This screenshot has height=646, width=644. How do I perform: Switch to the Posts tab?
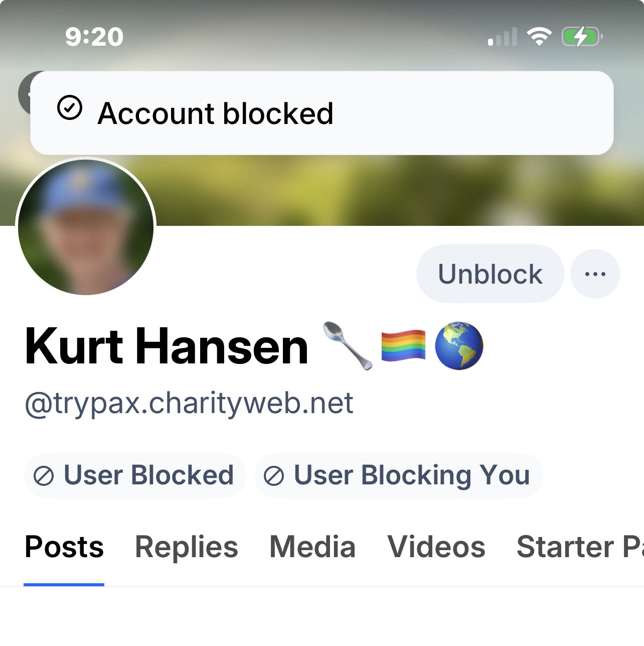64,547
